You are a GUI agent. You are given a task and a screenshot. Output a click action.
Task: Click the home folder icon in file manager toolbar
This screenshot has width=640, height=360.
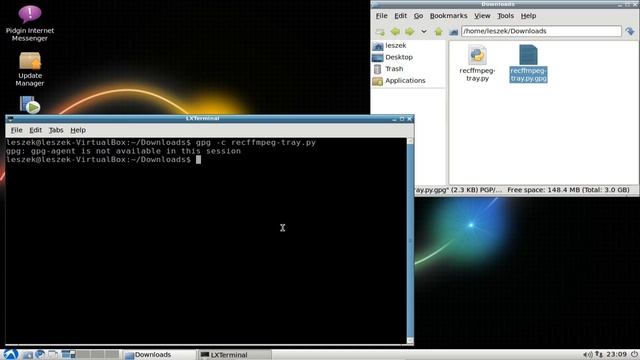point(453,31)
